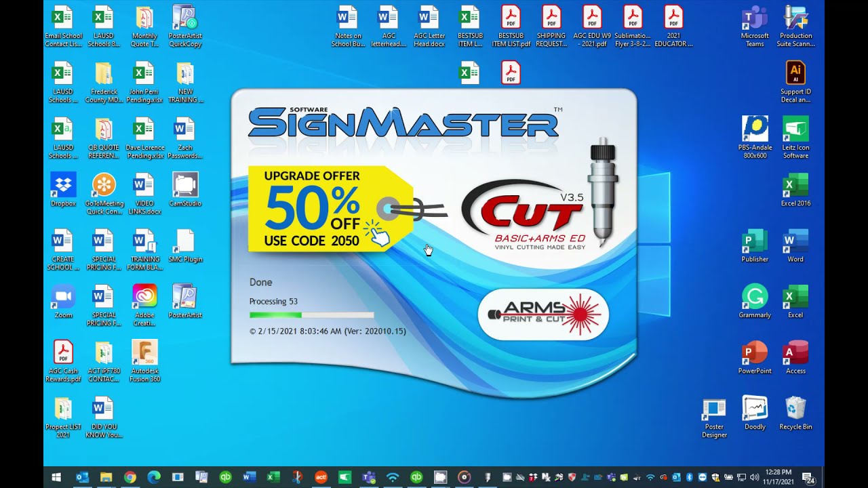Open the notification center with 24 badge
This screenshot has width=868, height=488.
[x=808, y=477]
